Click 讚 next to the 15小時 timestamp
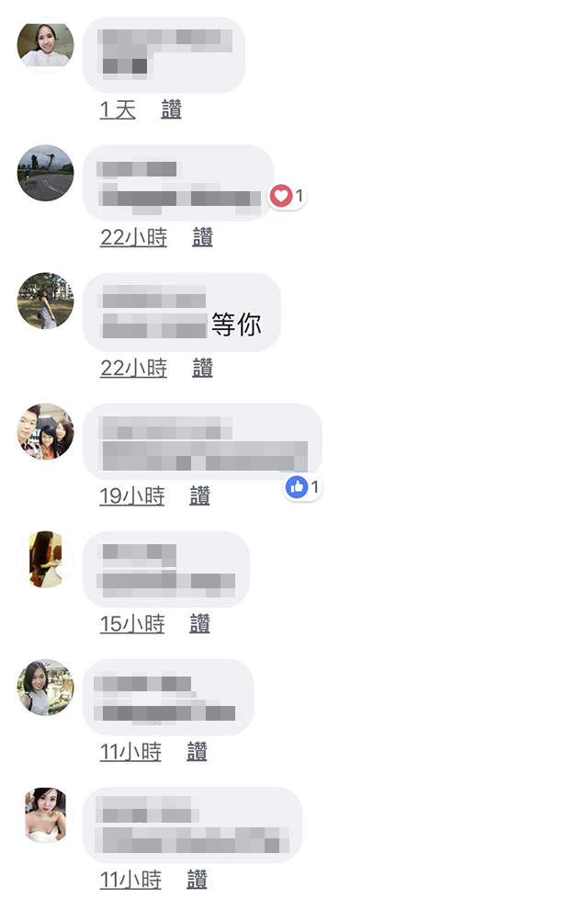This screenshot has height=899, width=588. [199, 624]
